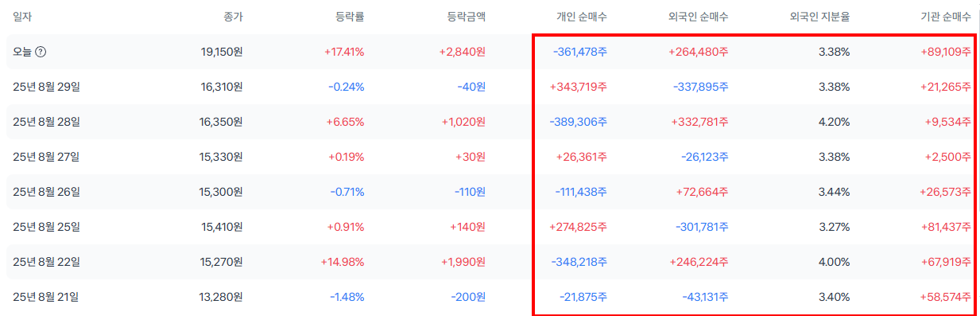Select the 25년 8월 26일 date cell

pyautogui.click(x=46, y=192)
